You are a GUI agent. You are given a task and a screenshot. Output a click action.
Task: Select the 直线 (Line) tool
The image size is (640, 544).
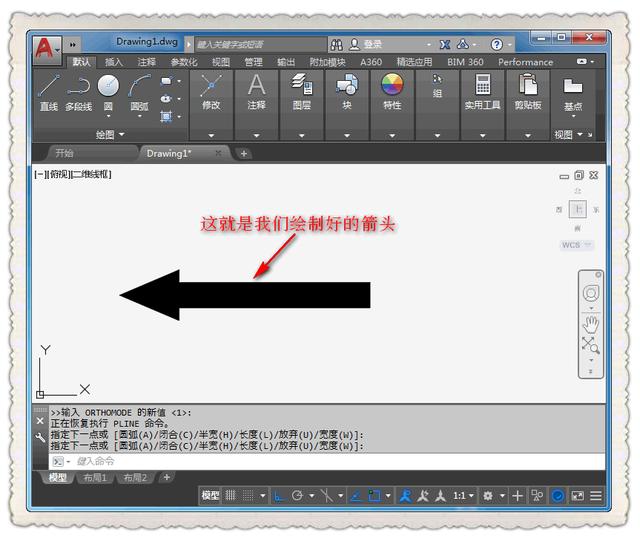49,93
